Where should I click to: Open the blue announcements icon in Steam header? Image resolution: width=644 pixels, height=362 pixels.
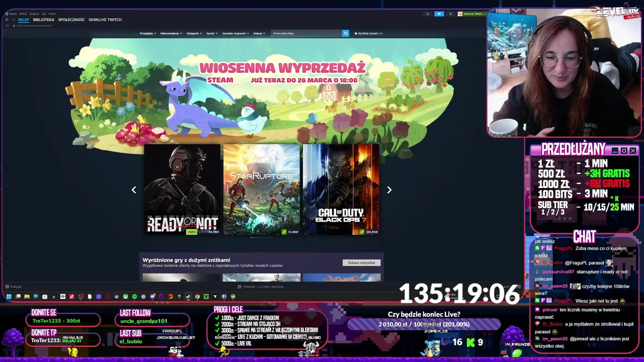coord(439,14)
